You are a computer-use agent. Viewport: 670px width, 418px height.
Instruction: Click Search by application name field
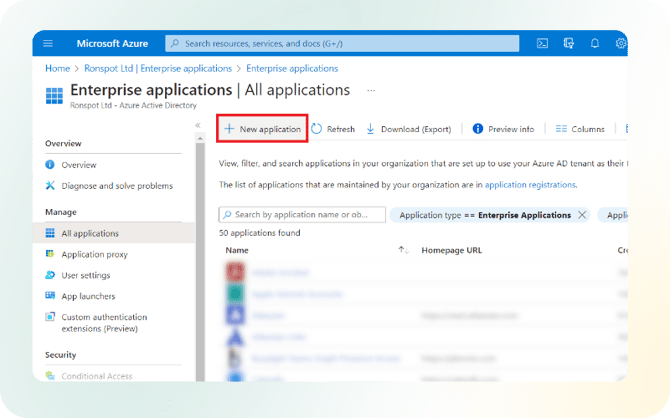[302, 215]
